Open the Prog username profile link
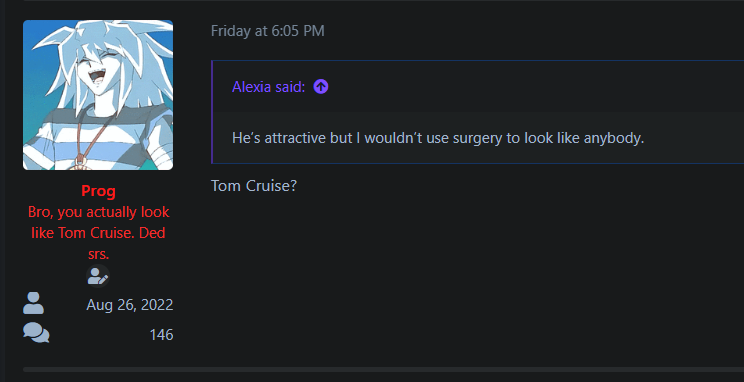Screen dimensions: 744x382 click(x=98, y=191)
